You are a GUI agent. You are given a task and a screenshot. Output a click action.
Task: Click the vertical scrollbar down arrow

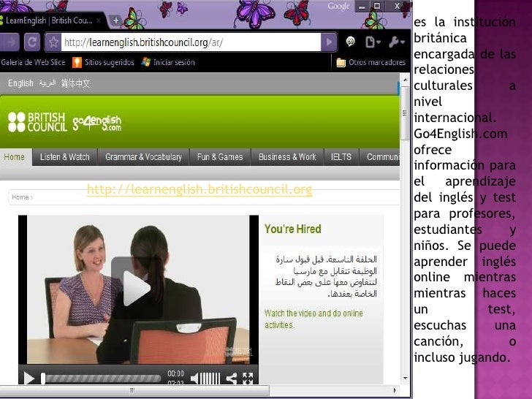[x=405, y=379]
